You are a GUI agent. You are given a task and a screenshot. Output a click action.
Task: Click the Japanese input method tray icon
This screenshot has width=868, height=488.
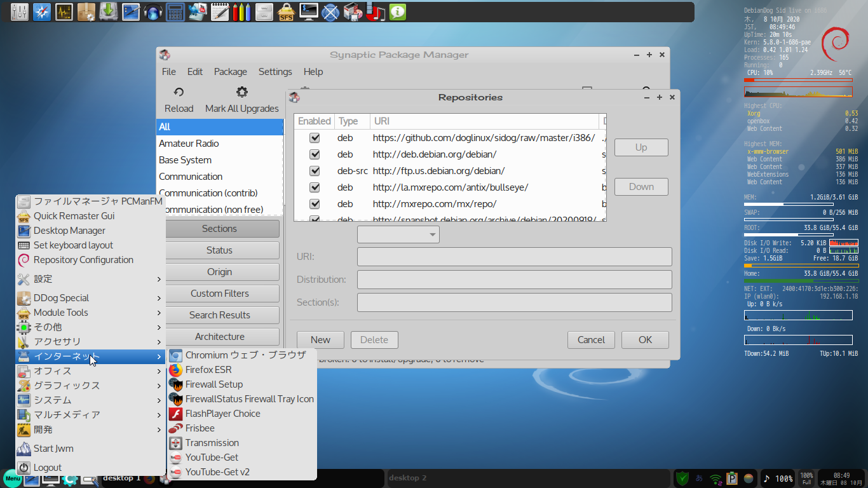point(700,478)
